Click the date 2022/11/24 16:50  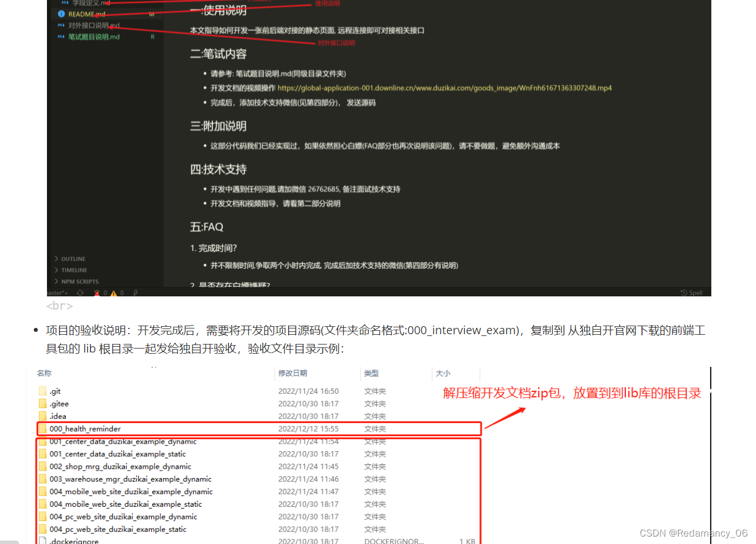coord(308,391)
